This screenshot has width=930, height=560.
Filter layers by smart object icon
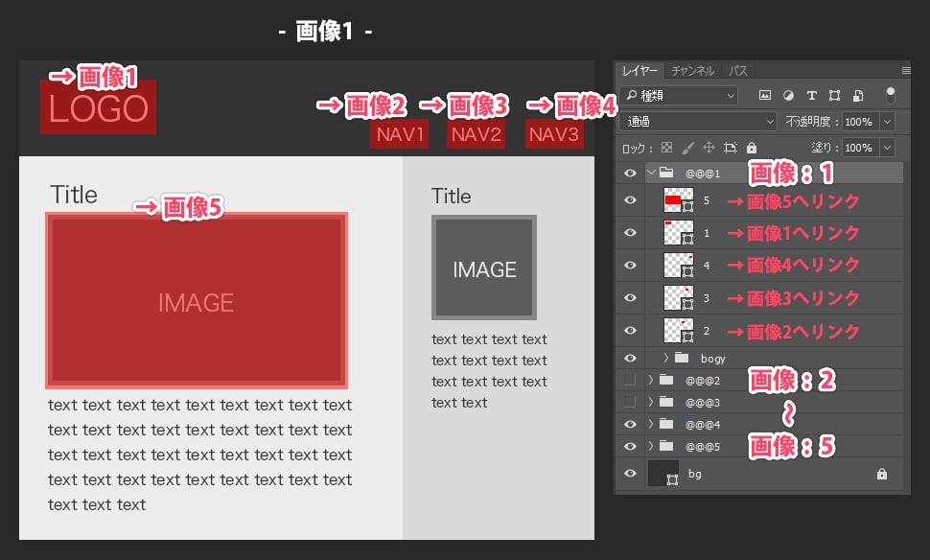point(858,96)
